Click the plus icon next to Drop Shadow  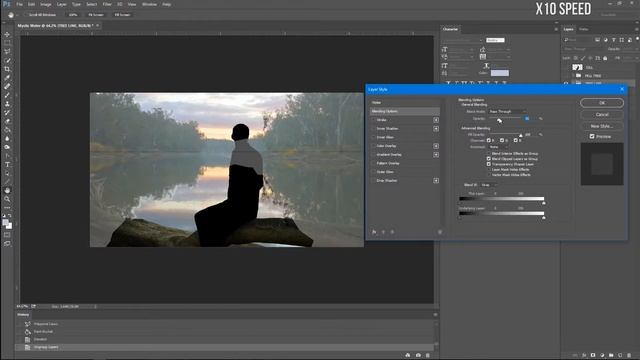click(436, 180)
